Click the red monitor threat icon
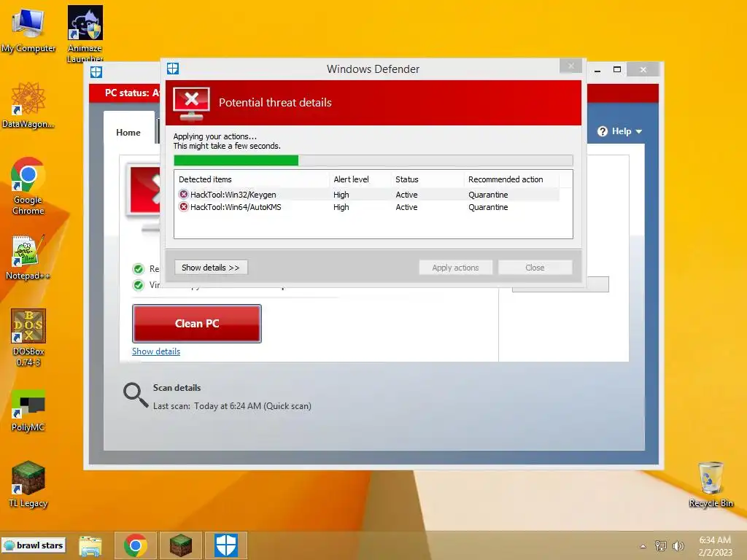The width and height of the screenshot is (747, 560). (191, 104)
